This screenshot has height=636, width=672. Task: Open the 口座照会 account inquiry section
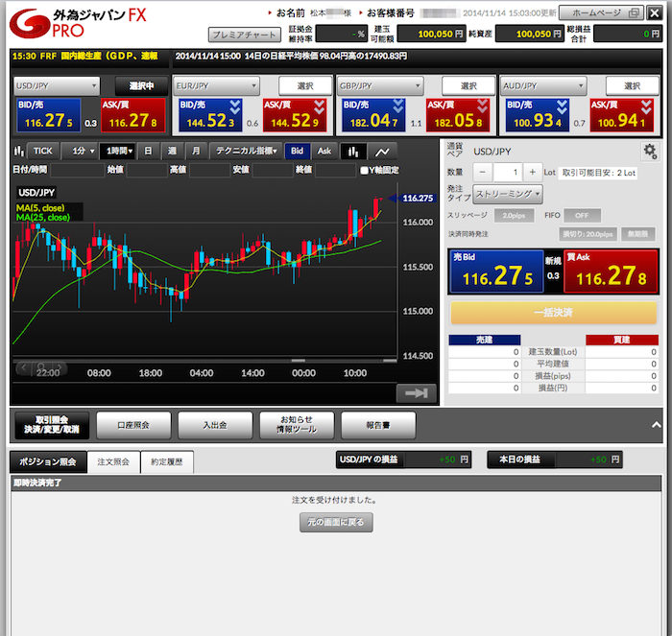133,425
